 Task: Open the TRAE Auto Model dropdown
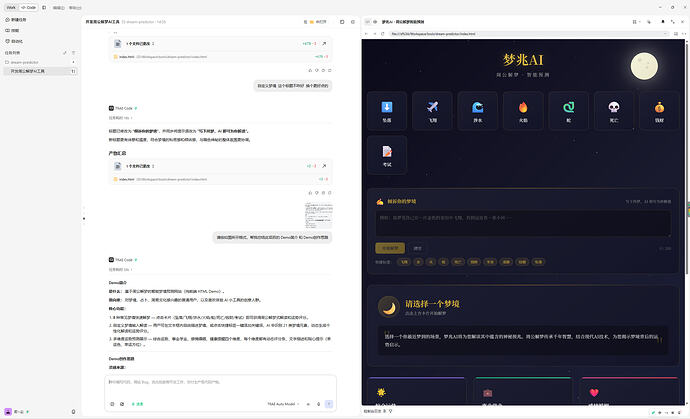coord(283,404)
